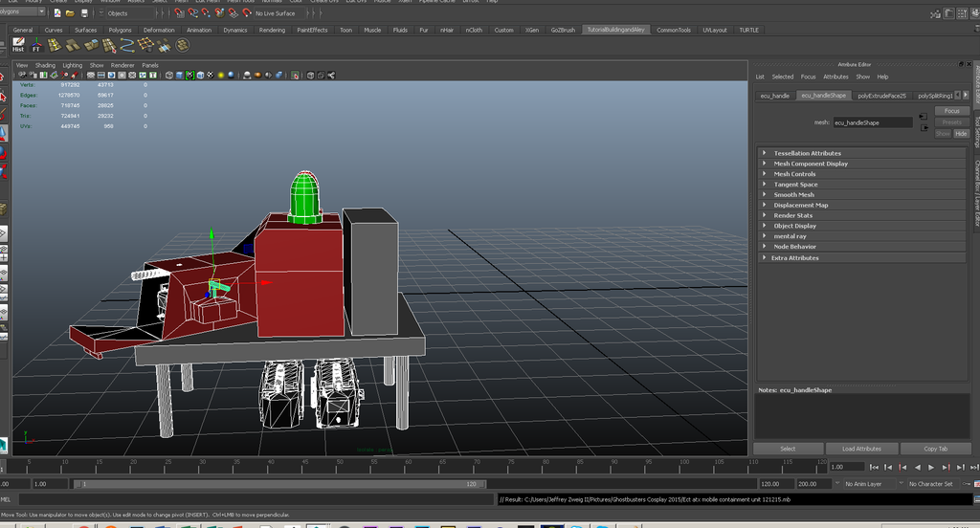
Task: Click the Hide button in Attribute Editor
Action: [961, 134]
